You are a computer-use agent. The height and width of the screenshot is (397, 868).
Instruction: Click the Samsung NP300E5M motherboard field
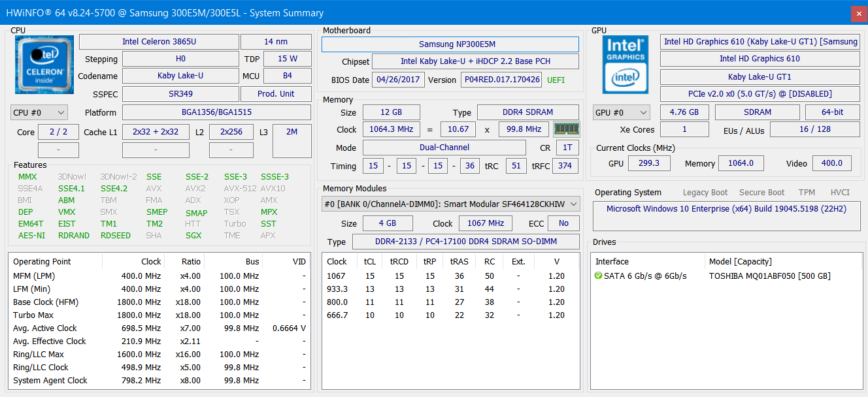coord(450,44)
